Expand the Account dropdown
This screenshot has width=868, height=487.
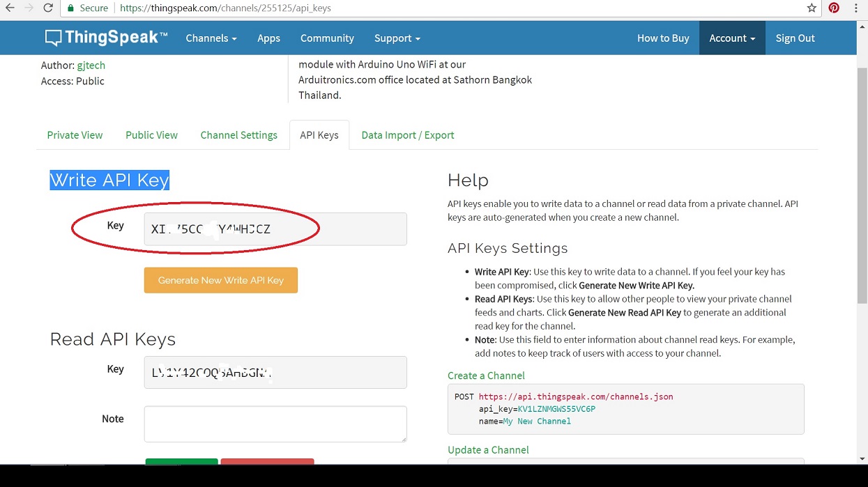click(732, 38)
